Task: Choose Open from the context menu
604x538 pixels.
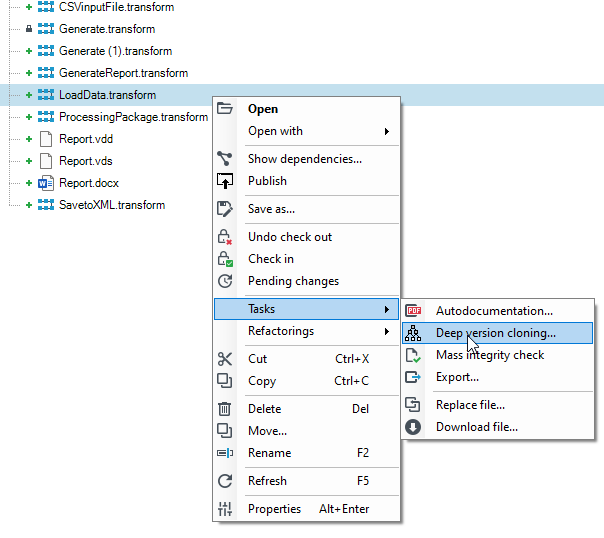Action: coord(307,109)
